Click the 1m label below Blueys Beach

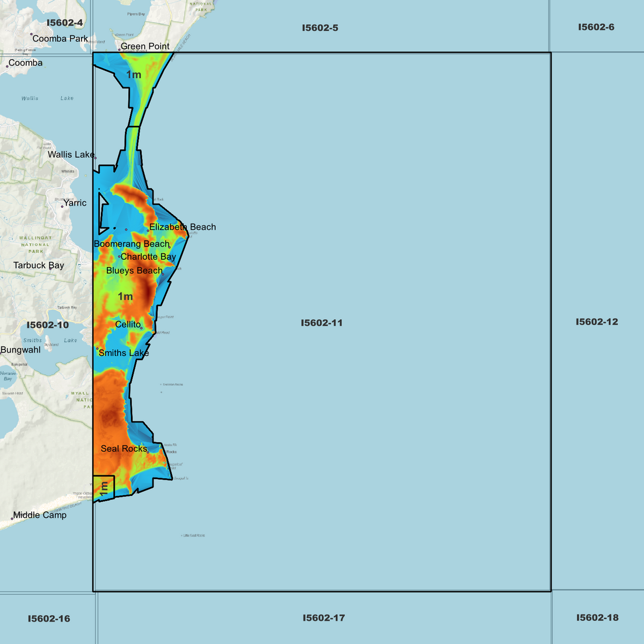coord(125,297)
